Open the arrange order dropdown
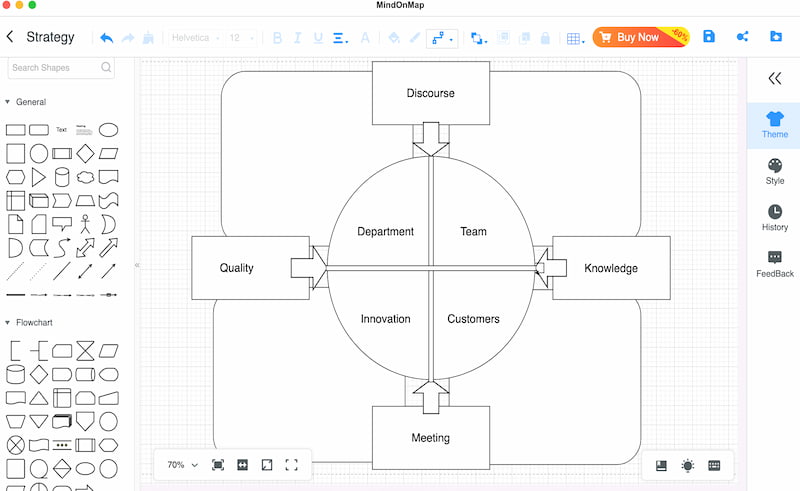Viewport: 800px width, 491px height. click(479, 38)
